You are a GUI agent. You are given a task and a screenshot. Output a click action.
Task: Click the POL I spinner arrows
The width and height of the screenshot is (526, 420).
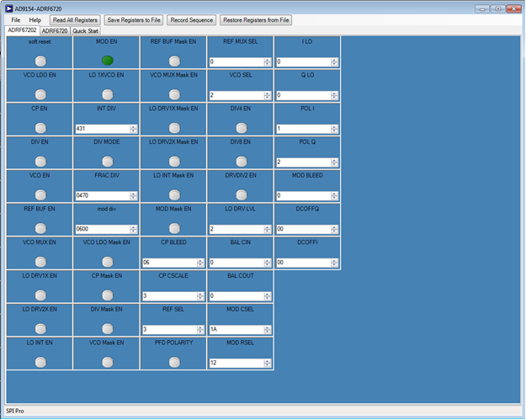(334, 129)
